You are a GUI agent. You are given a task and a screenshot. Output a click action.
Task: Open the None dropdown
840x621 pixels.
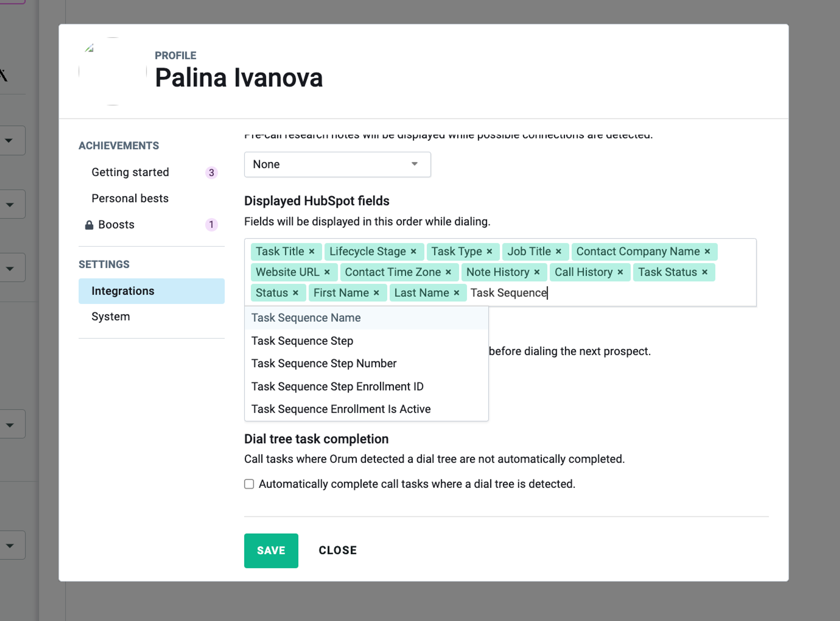[337, 164]
